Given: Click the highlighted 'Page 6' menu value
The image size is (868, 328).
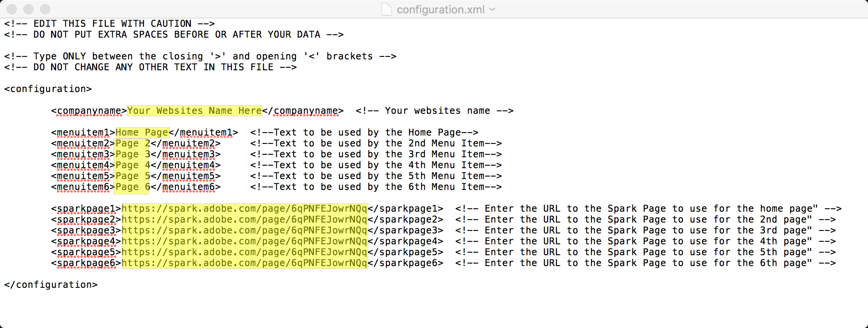Looking at the screenshot, I should pos(132,187).
